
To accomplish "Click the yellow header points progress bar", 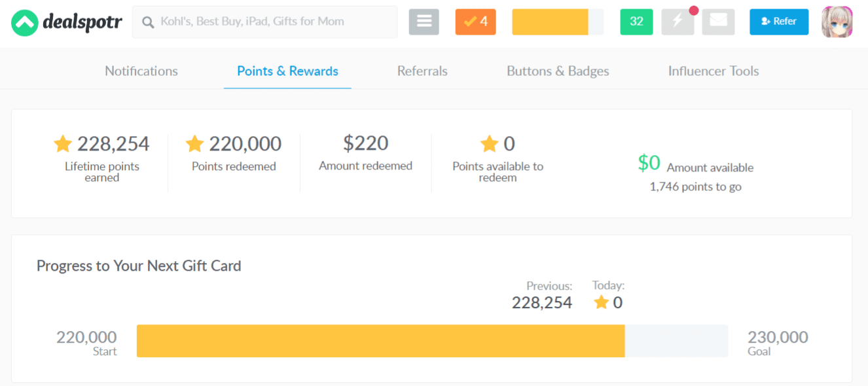I will point(557,22).
